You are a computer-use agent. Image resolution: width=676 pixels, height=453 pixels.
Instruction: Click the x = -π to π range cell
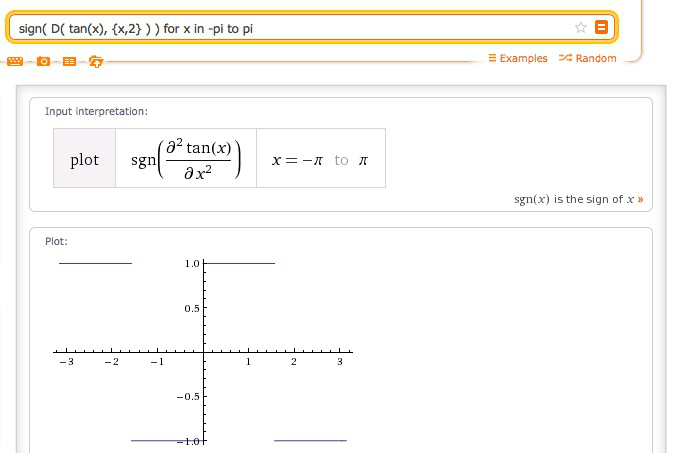[320, 160]
